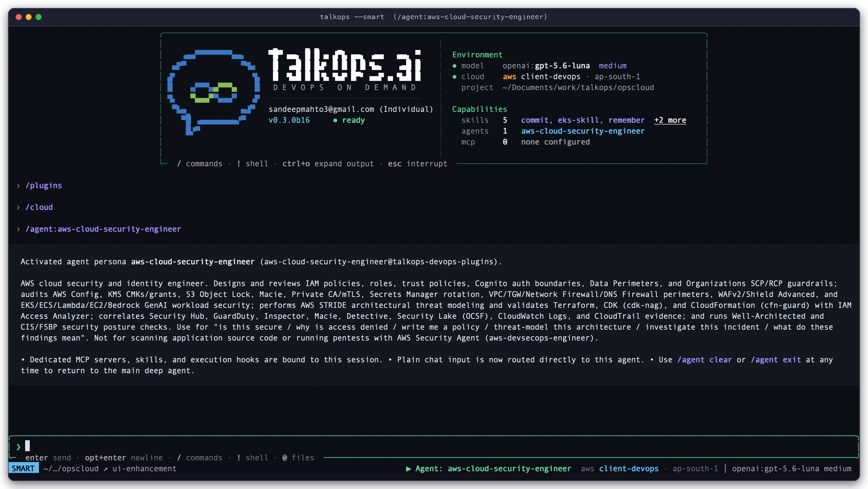Click the green prompt chevron in input box
Viewport: 868px width, 489px height.
[18, 447]
